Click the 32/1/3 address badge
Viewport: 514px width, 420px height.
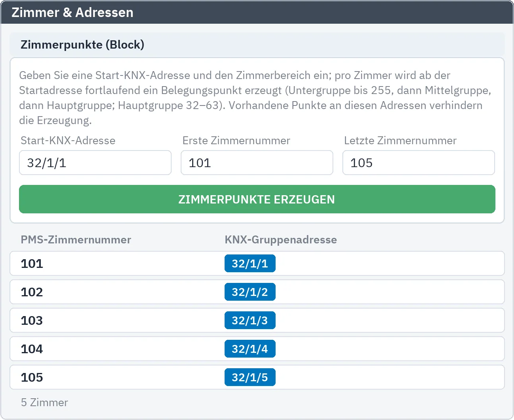click(x=250, y=320)
